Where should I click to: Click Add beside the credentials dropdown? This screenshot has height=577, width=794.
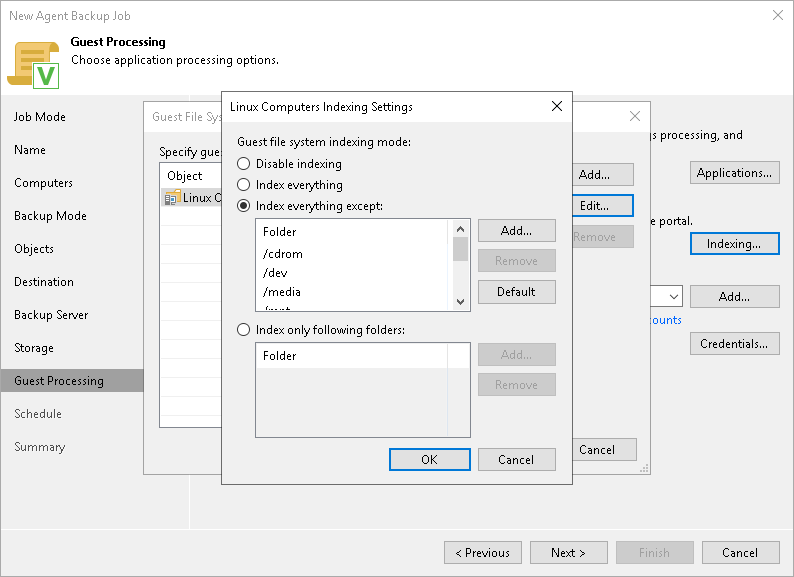tap(734, 296)
